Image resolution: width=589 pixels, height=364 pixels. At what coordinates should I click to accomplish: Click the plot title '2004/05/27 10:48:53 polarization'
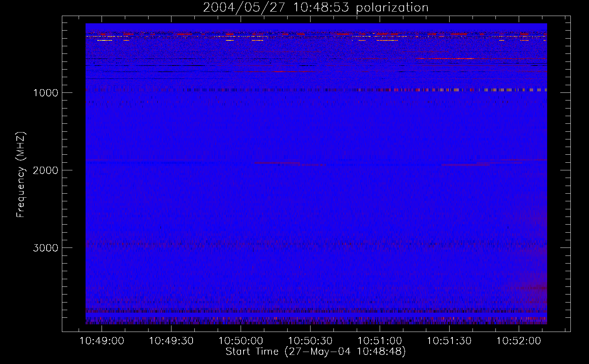click(x=316, y=8)
